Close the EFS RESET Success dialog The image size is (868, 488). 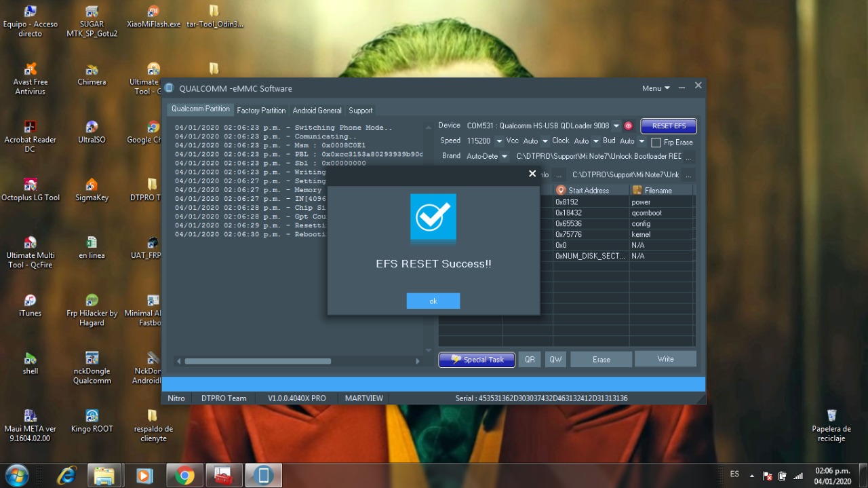(532, 174)
